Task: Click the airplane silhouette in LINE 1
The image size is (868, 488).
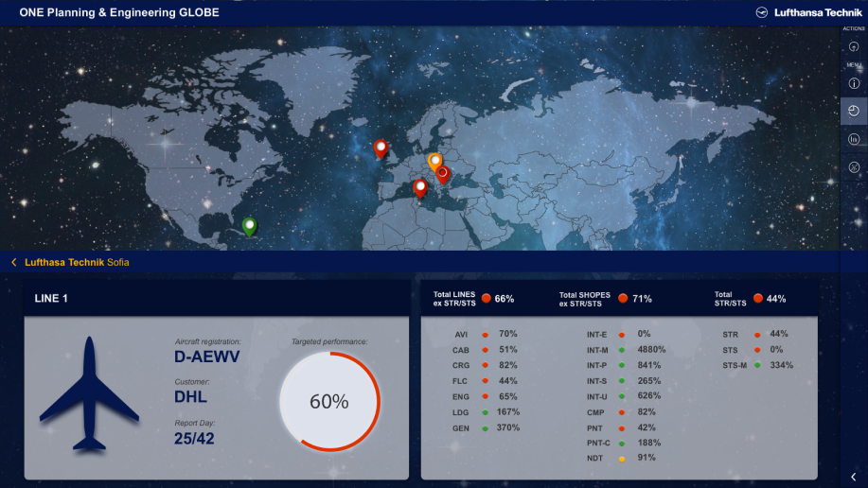Action: [x=89, y=394]
